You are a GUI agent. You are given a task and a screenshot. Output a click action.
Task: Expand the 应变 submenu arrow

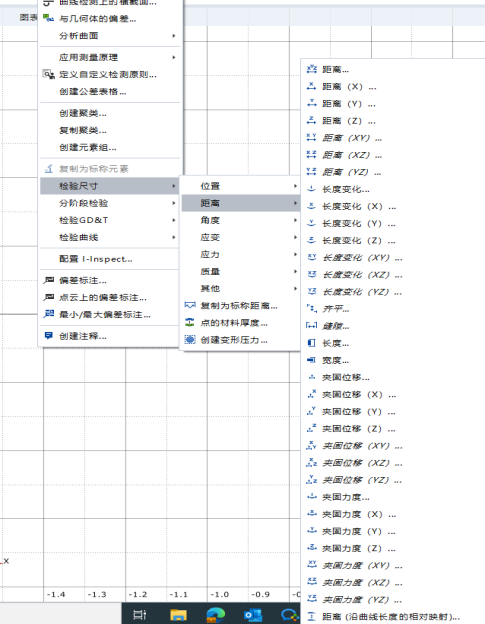[295, 237]
